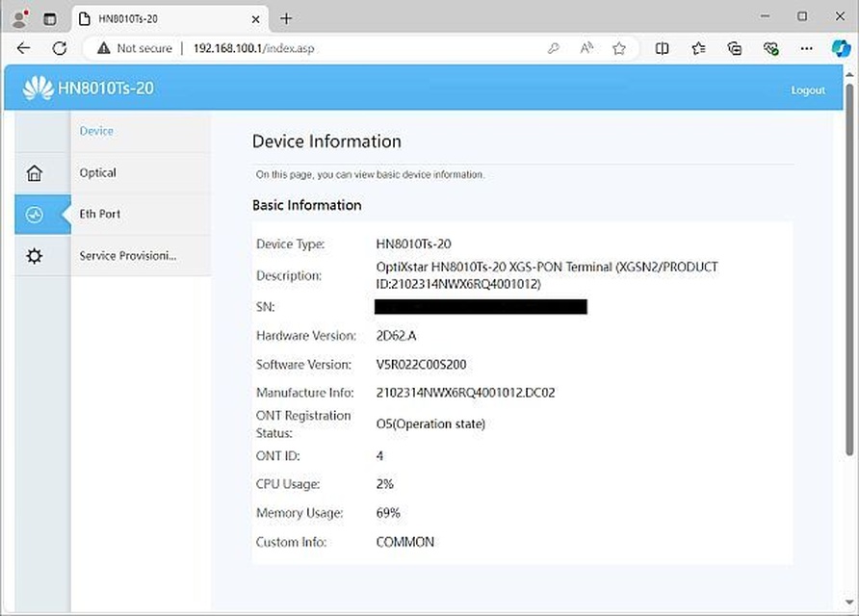
Task: Click the scrollbar down arrow
Action: 849,602
